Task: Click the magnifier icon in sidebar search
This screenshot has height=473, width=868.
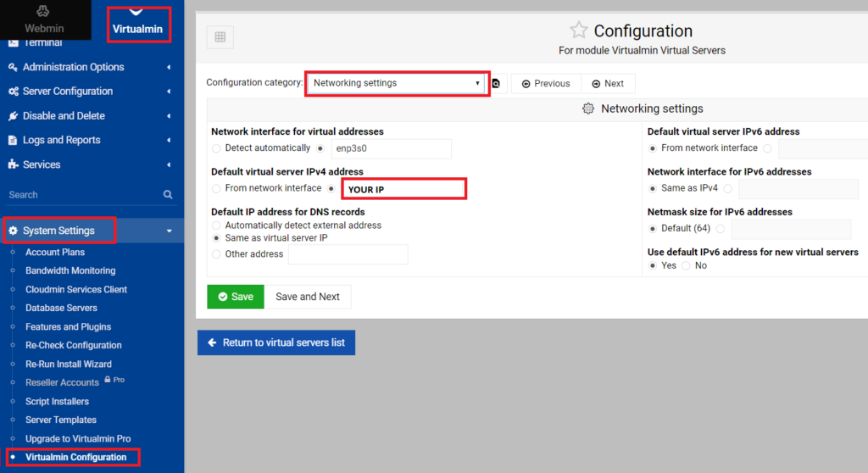Action: (168, 194)
